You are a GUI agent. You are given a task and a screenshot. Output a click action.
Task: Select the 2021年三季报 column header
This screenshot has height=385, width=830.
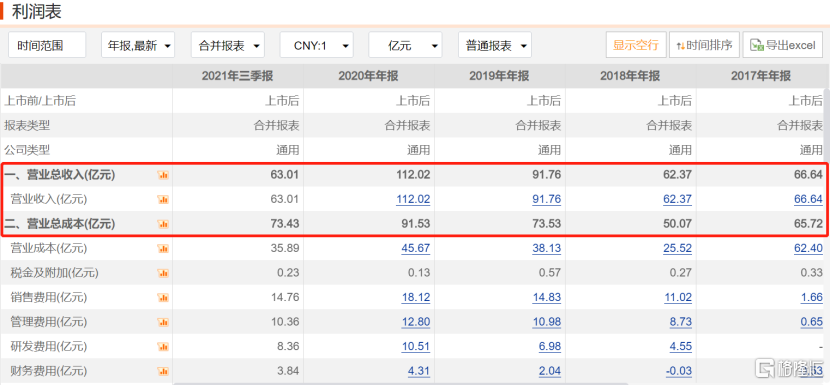238,76
